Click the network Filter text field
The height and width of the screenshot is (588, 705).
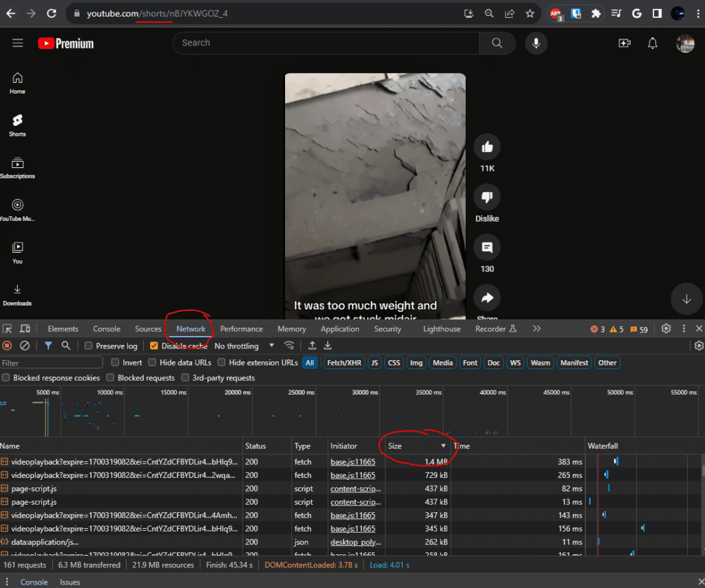[x=51, y=363]
